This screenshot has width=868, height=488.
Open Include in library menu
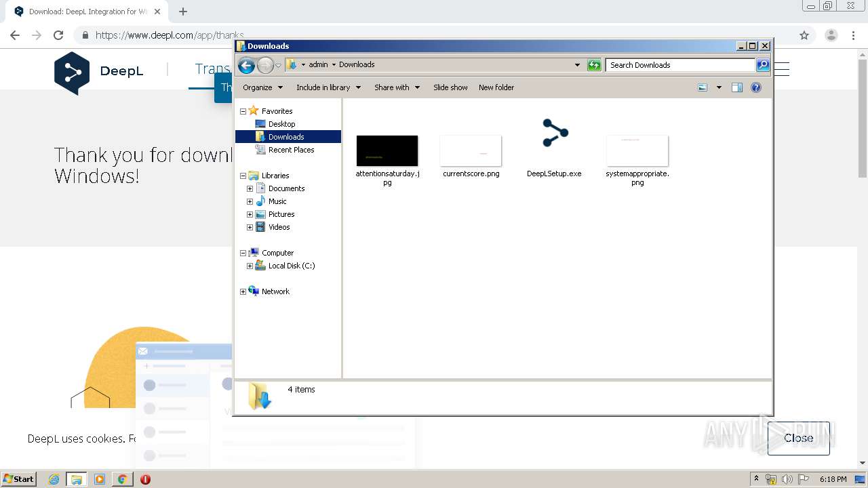tap(328, 87)
